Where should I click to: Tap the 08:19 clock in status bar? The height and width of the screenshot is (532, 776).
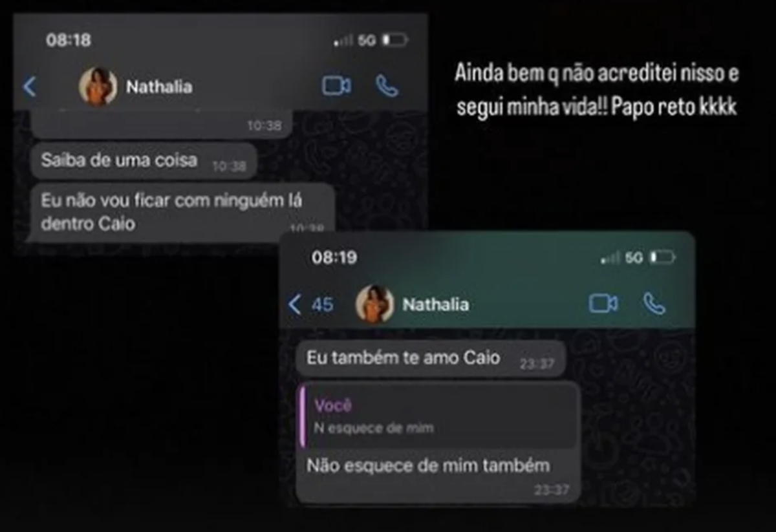click(x=334, y=257)
